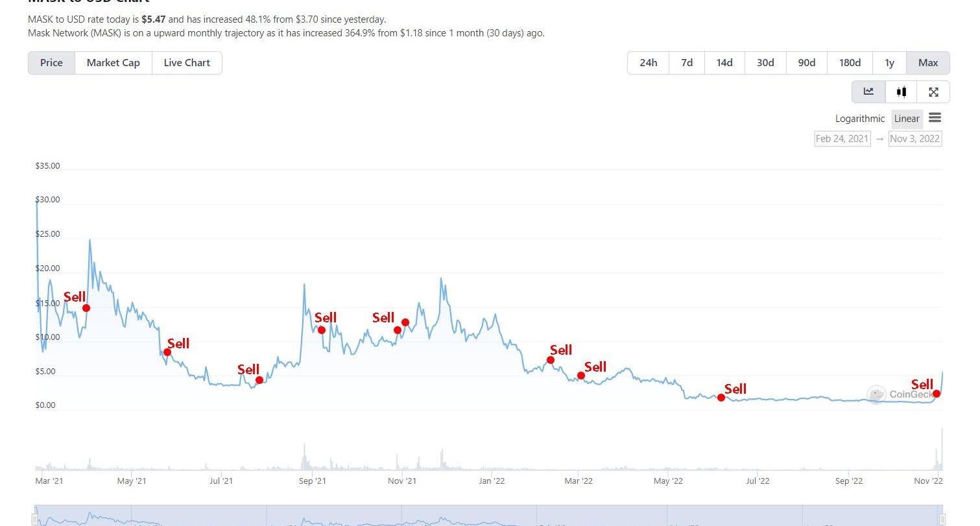The width and height of the screenshot is (980, 526).
Task: Click the chart range navigator slider
Action: pos(488,516)
